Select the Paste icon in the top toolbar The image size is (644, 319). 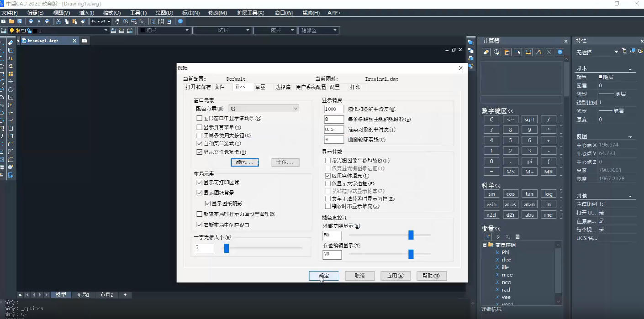[74, 21]
